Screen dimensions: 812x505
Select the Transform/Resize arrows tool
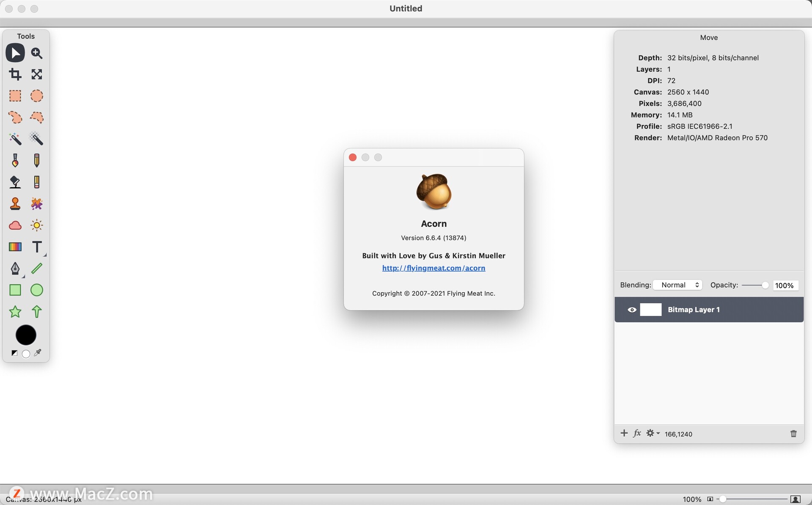(x=37, y=74)
